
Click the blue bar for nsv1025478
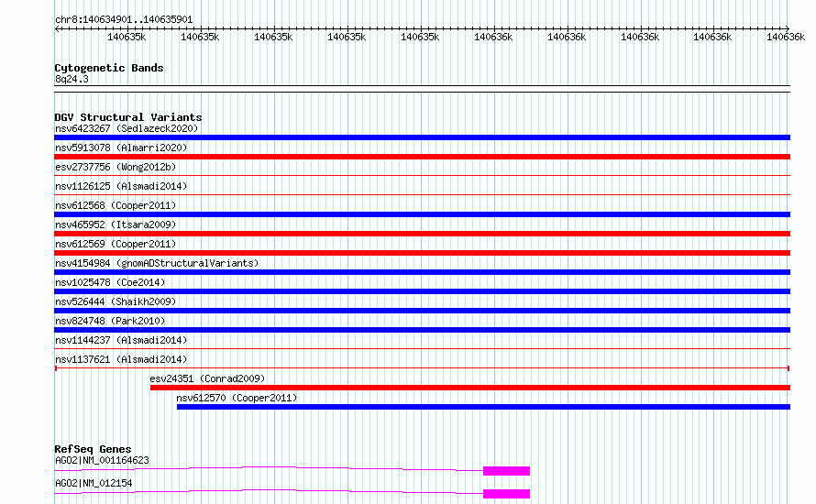point(422,291)
